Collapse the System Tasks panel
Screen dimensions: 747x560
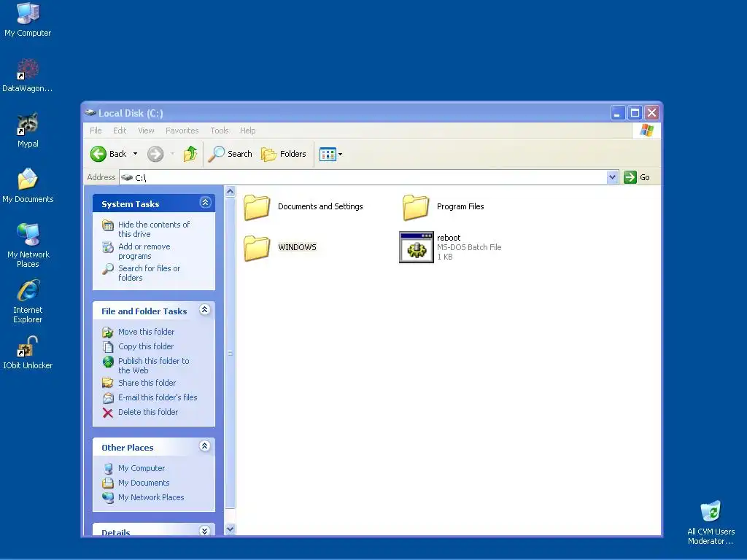click(x=205, y=203)
